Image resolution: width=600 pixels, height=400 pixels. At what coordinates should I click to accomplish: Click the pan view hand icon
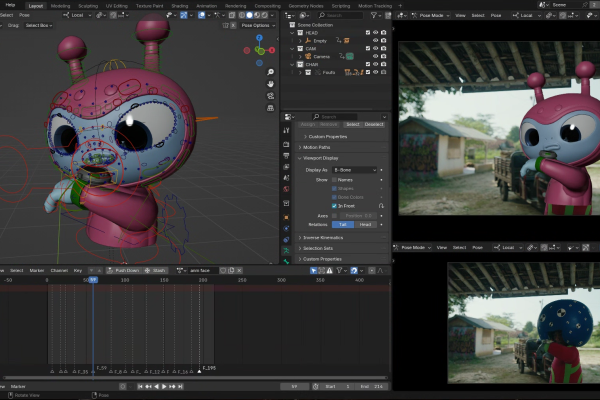pyautogui.click(x=271, y=84)
